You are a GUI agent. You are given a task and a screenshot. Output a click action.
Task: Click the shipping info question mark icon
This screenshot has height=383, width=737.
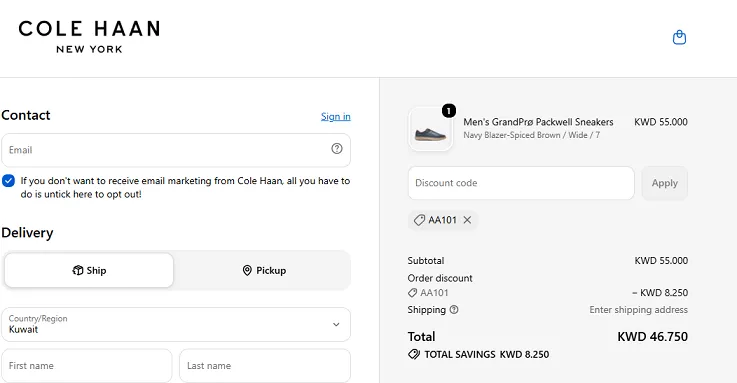pos(454,310)
